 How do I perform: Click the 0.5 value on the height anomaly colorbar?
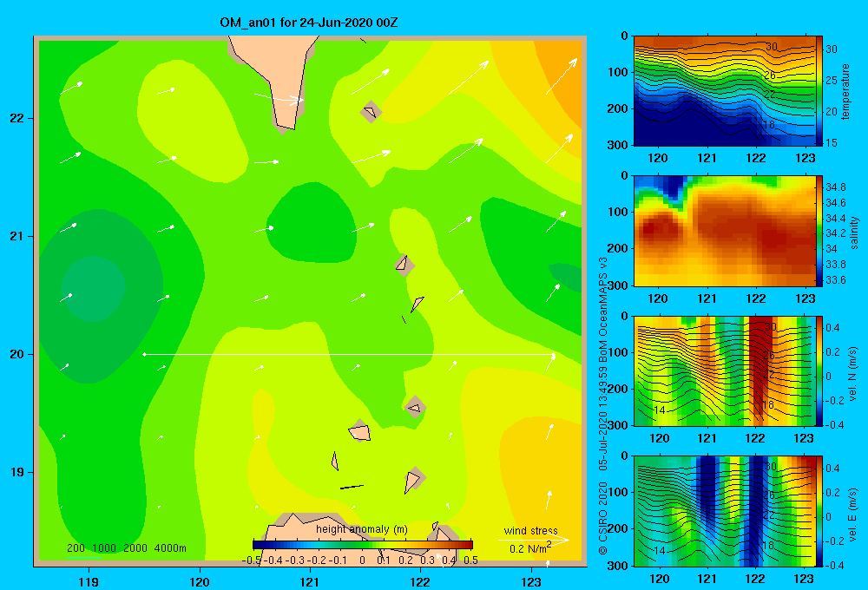click(x=470, y=560)
